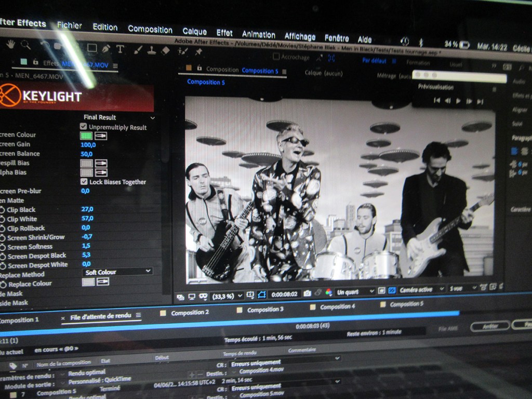532x399 pixels.
Task: Pick the Pen tool
Action: [x=106, y=48]
